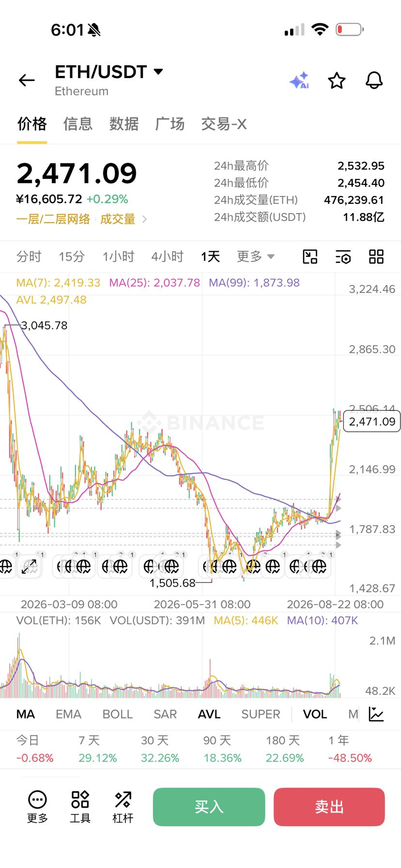Toggle the EMA indicator
The height and width of the screenshot is (868, 401).
(x=68, y=714)
